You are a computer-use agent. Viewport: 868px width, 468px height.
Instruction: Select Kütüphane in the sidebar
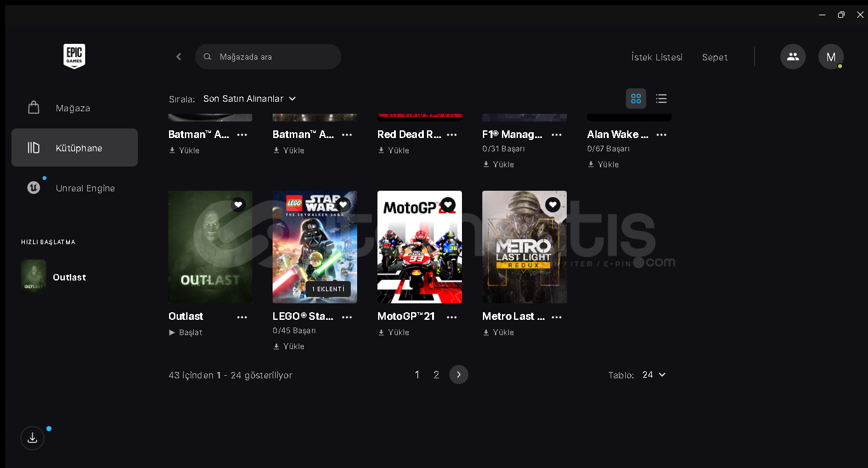click(74, 148)
